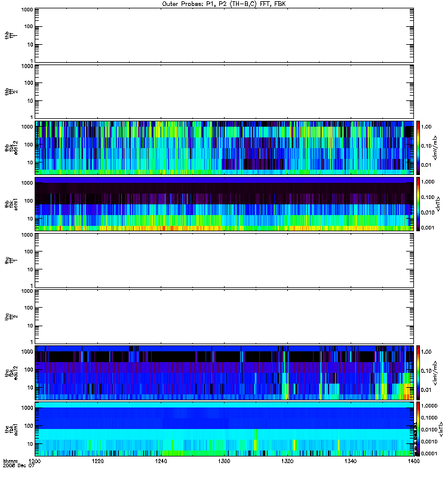The height and width of the screenshot is (478, 448).
Task: Click the 1300 time axis label
Action: click(x=224, y=461)
